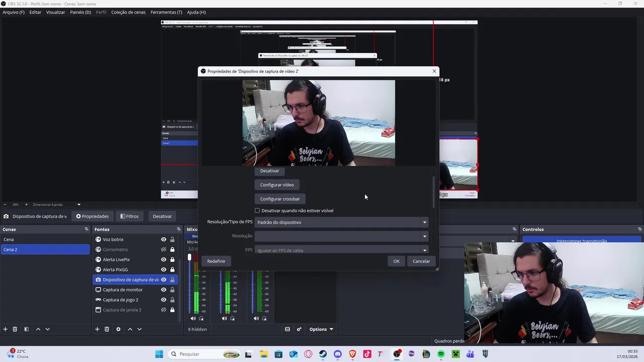Viewport: 644px width, 362px height.
Task: Open Ajuda menu
Action: [196, 12]
